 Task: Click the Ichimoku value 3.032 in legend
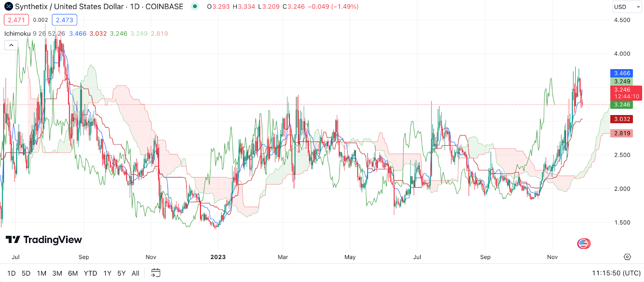(x=98, y=33)
